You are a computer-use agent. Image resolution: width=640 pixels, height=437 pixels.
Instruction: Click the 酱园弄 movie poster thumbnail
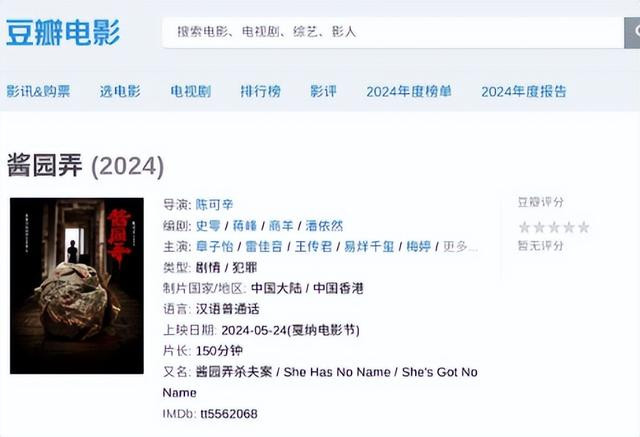[77, 286]
